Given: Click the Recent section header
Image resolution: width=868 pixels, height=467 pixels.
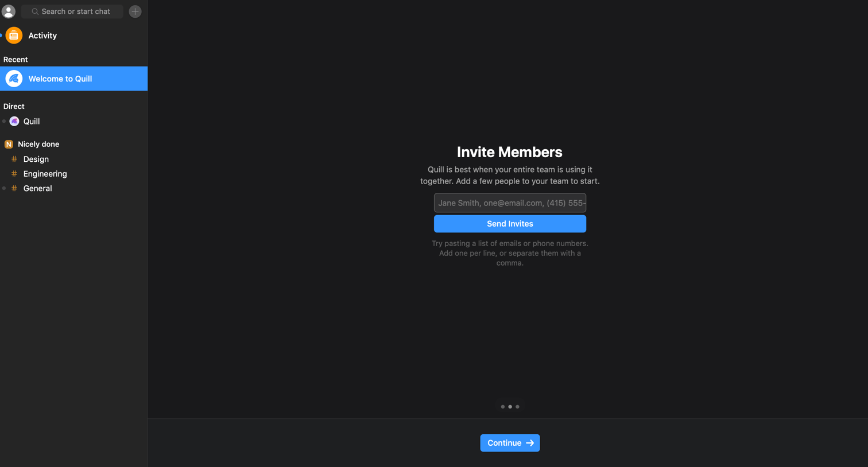Looking at the screenshot, I should pos(15,60).
